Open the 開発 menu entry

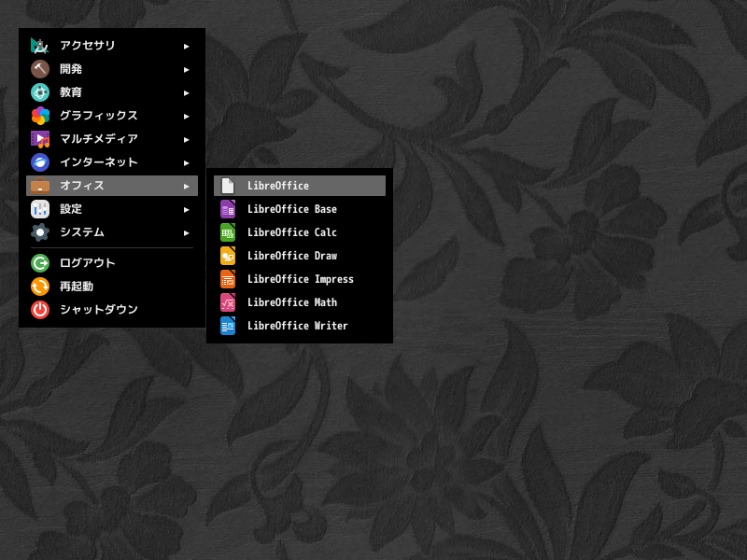pyautogui.click(x=112, y=69)
